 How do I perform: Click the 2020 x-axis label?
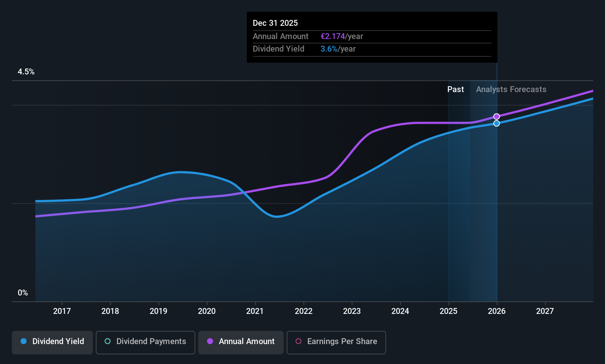point(207,311)
